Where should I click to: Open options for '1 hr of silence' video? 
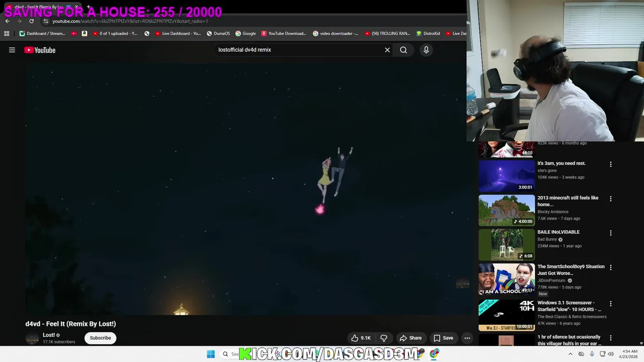pyautogui.click(x=611, y=338)
